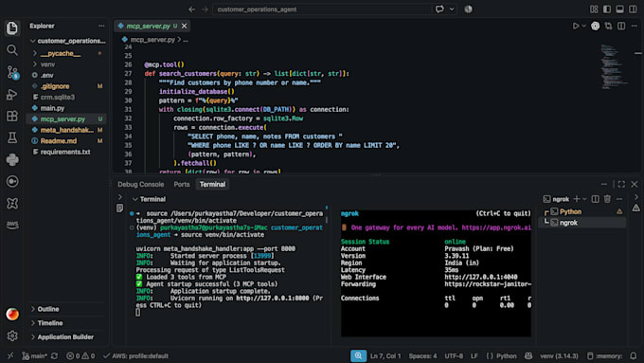Change encoding via UTF-8 status item
The width and height of the screenshot is (644, 363).
454,356
